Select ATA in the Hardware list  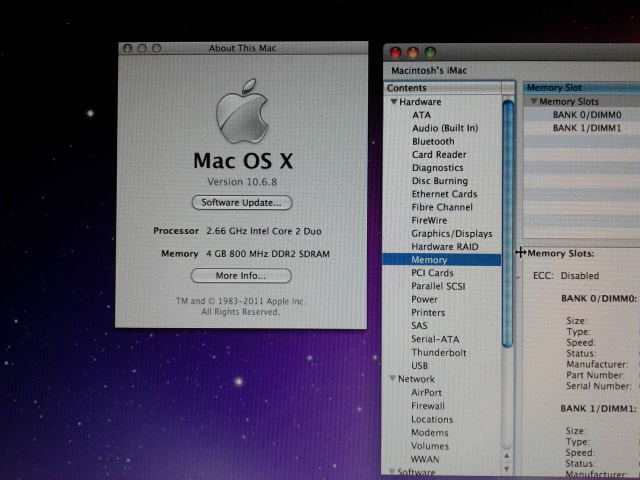pyautogui.click(x=422, y=115)
